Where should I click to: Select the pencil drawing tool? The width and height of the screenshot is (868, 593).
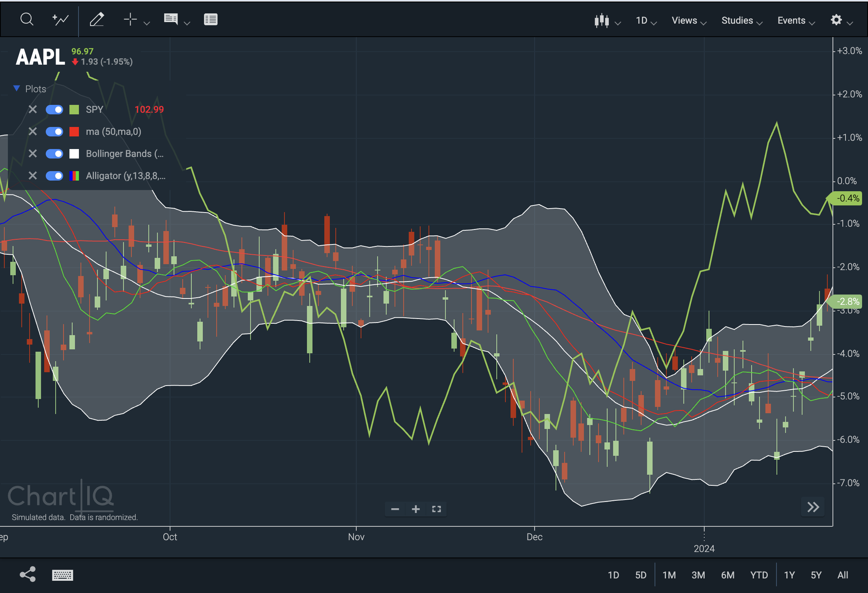[x=97, y=19]
